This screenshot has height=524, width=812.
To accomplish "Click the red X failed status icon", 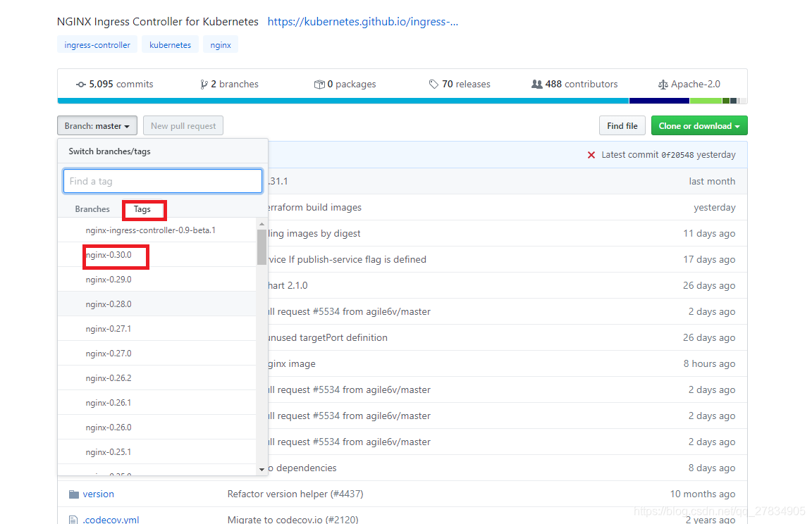I will 591,155.
